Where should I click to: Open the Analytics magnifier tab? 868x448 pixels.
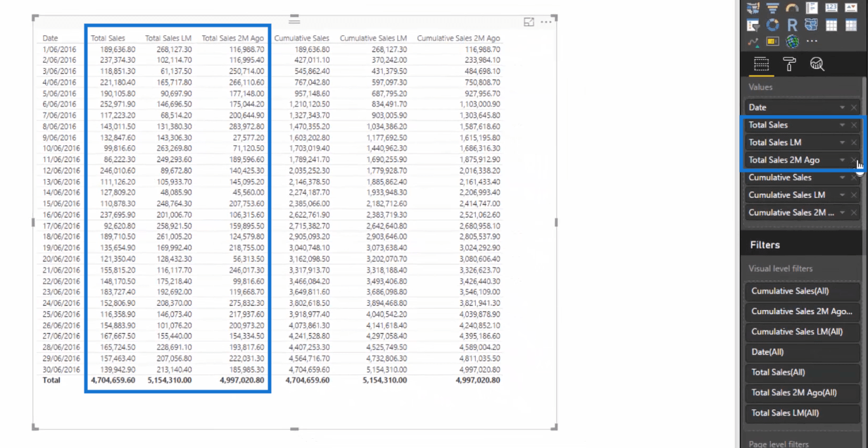(817, 65)
